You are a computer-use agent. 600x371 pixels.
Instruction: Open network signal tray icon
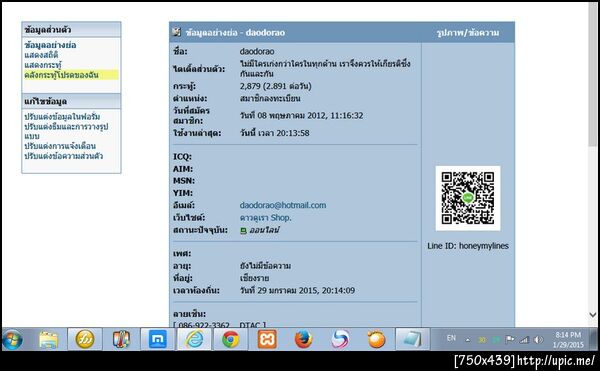pos(524,339)
